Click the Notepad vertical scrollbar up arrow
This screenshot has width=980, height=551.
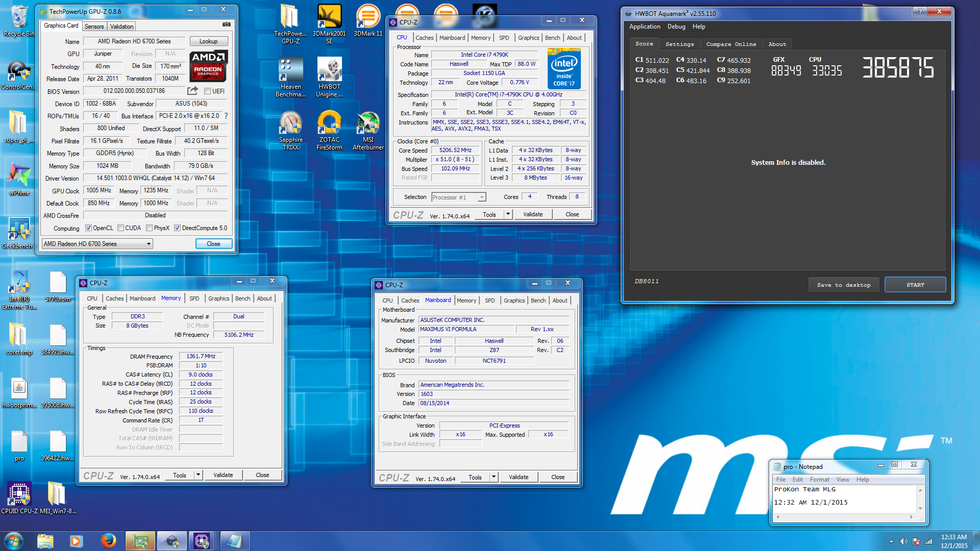[920, 490]
